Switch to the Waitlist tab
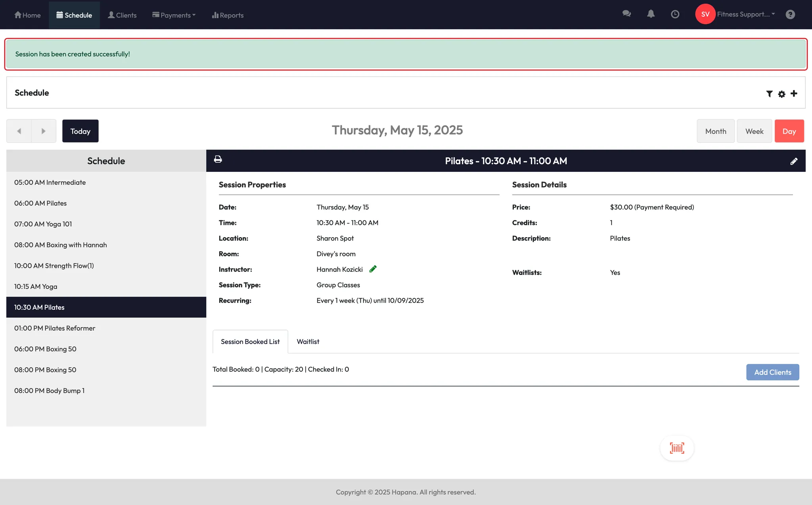 pos(308,342)
